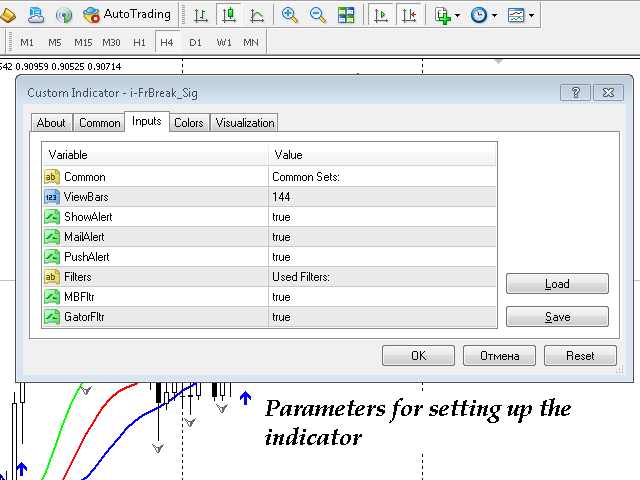
Task: Select the MailAlert true value
Action: tap(382, 237)
